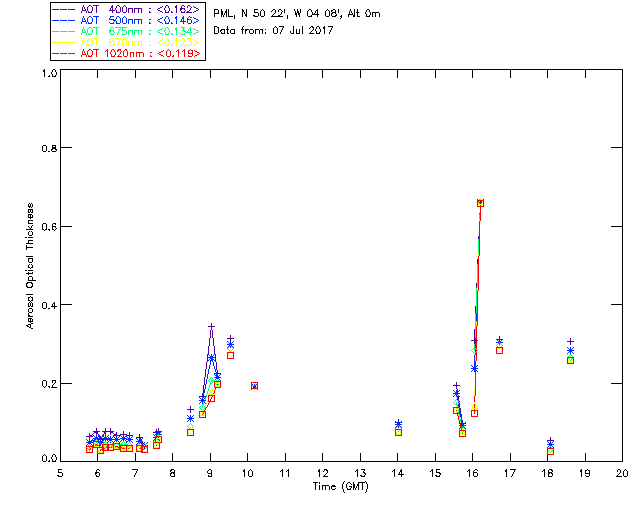Click the x-axis tick label 19
This screenshot has height=512, width=640.
(585, 473)
